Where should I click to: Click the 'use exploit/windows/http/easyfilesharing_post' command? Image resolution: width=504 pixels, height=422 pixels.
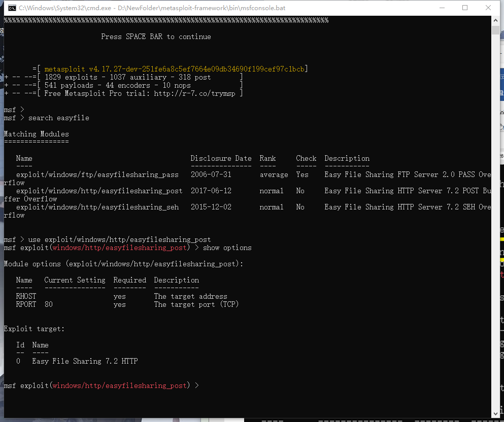pos(120,239)
